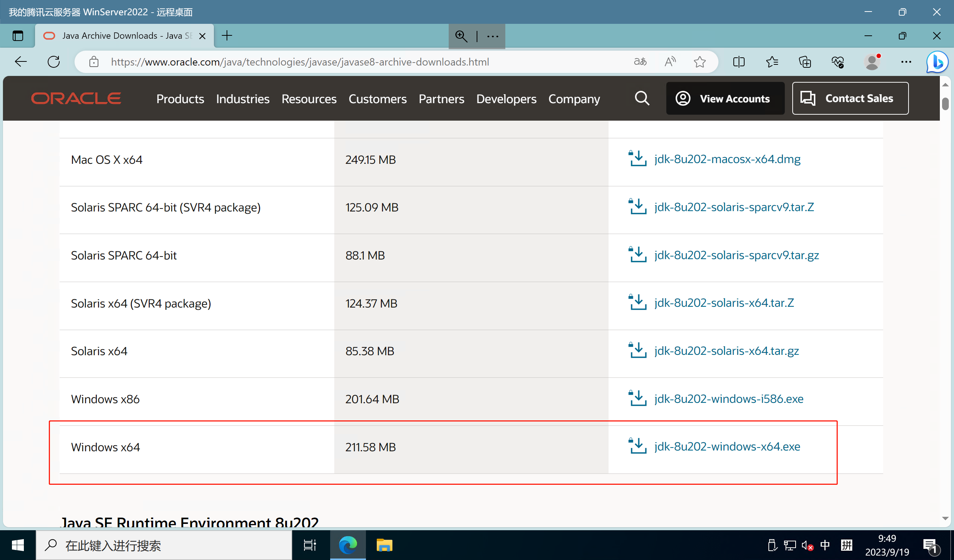Click the star to favorite this page
954x560 pixels.
(x=699, y=62)
